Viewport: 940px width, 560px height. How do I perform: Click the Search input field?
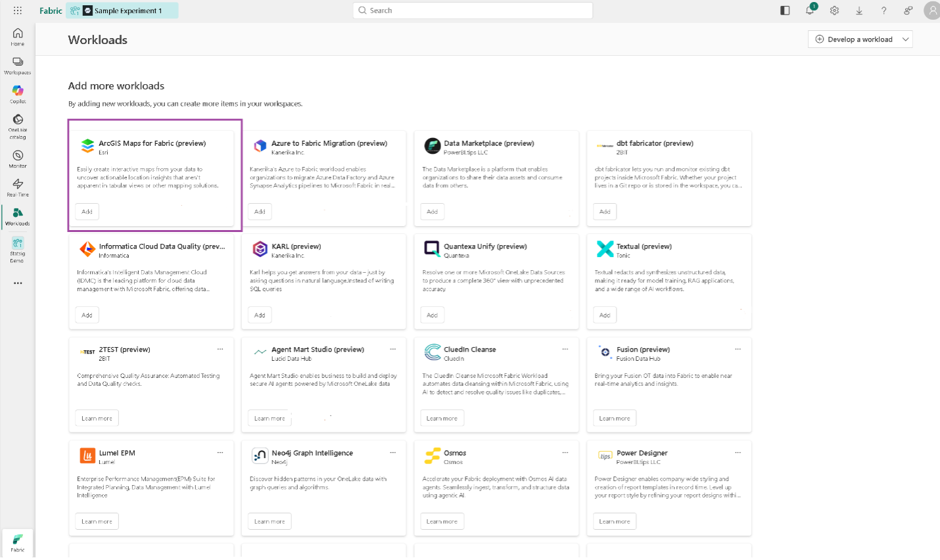473,11
